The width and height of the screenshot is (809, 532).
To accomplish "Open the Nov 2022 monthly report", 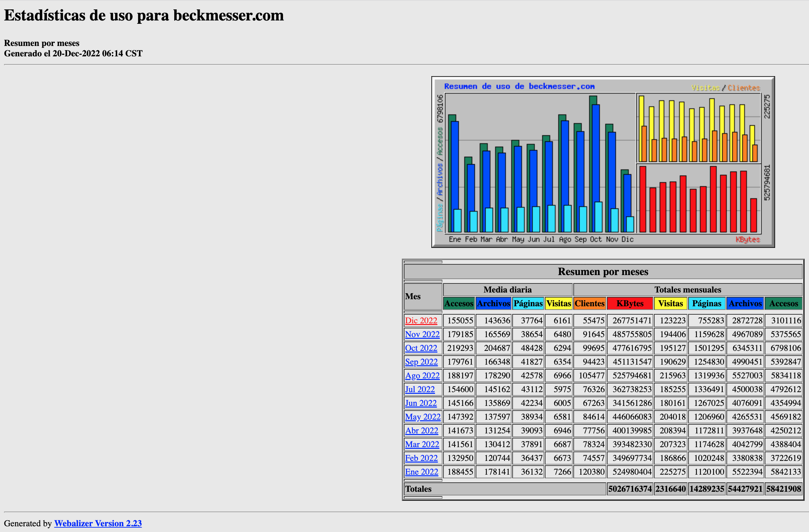I will 422,334.
